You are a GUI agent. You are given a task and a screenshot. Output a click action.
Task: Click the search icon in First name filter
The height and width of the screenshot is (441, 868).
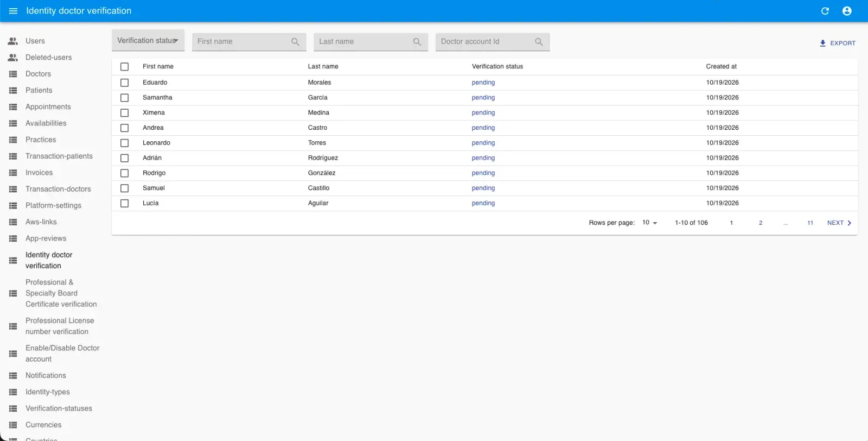(295, 42)
